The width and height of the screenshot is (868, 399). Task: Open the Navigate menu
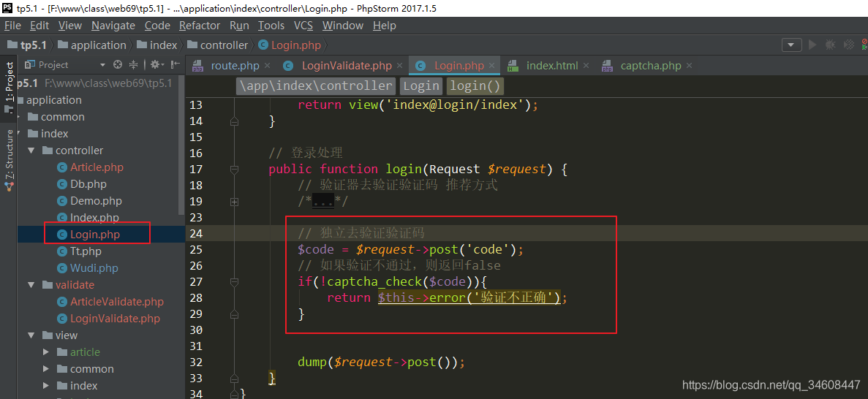[113, 26]
